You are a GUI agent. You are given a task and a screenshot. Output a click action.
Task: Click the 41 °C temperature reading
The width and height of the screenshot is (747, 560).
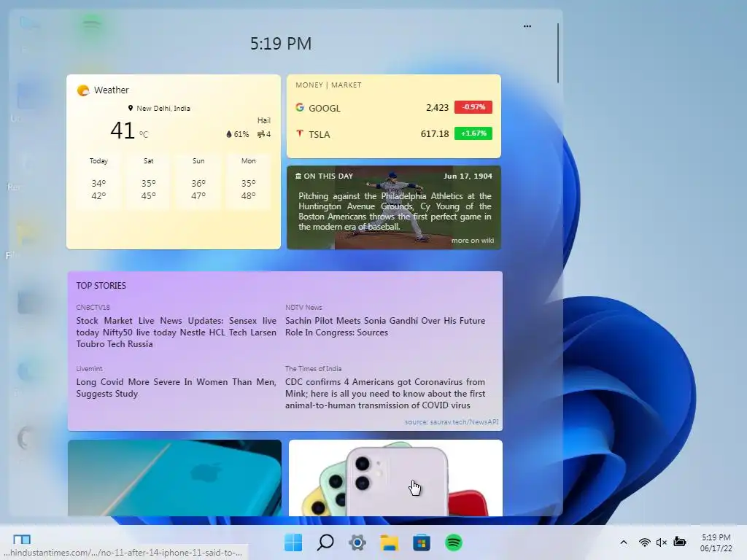pyautogui.click(x=129, y=131)
